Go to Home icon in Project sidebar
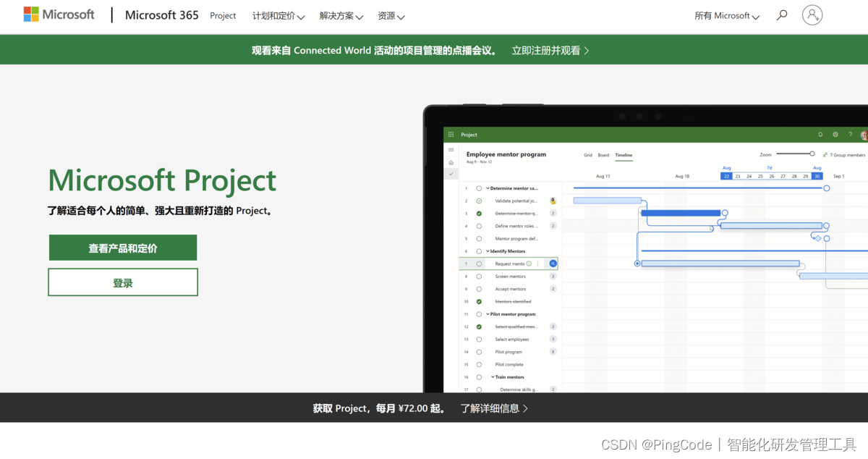868x459 pixels. [x=451, y=162]
